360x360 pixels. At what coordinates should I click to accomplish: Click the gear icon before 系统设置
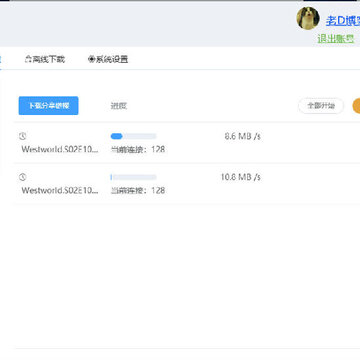click(x=92, y=59)
